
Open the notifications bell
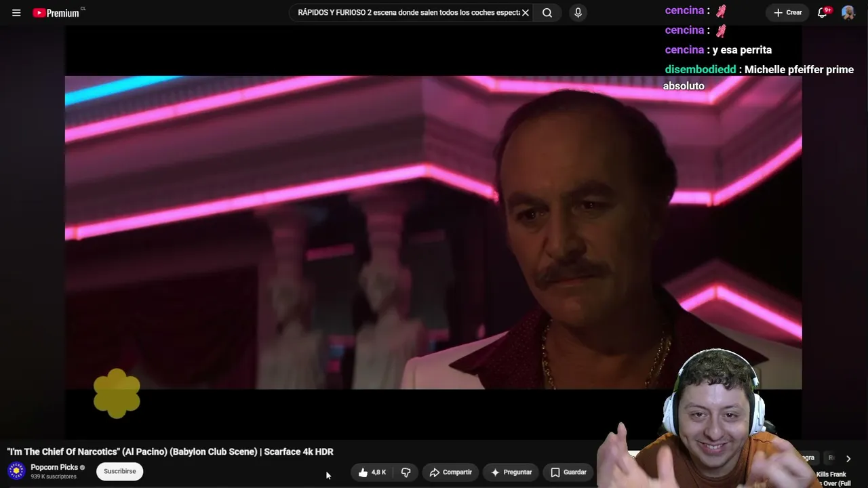(823, 13)
